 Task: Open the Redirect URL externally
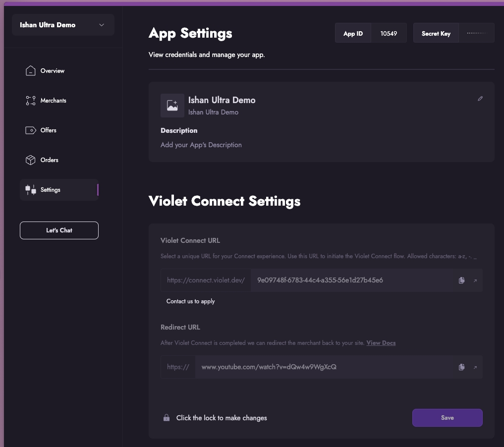(x=475, y=367)
